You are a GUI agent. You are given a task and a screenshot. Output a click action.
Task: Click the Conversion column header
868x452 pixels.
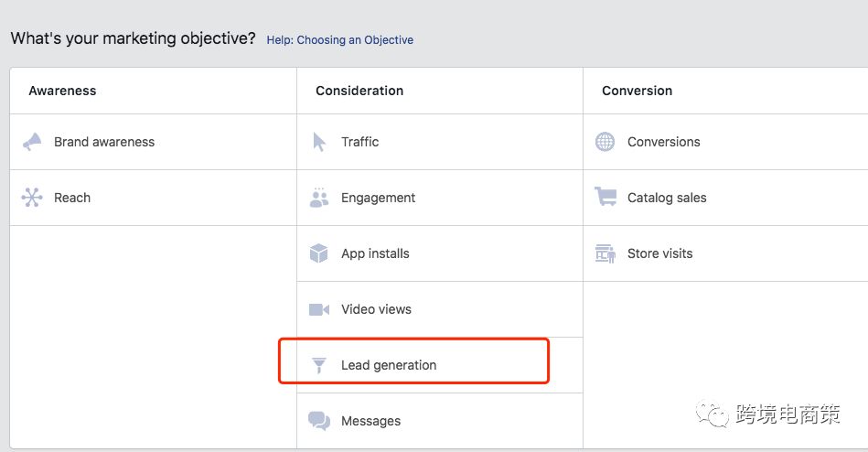click(637, 91)
